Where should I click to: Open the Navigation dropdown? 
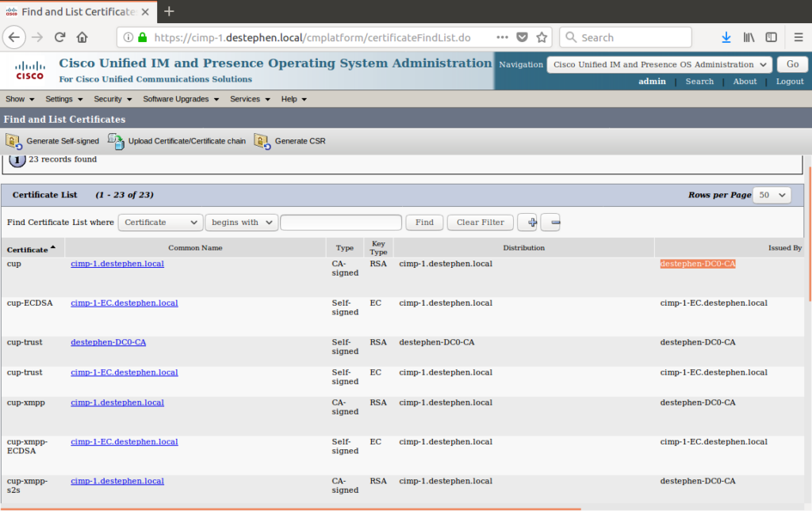coord(659,65)
